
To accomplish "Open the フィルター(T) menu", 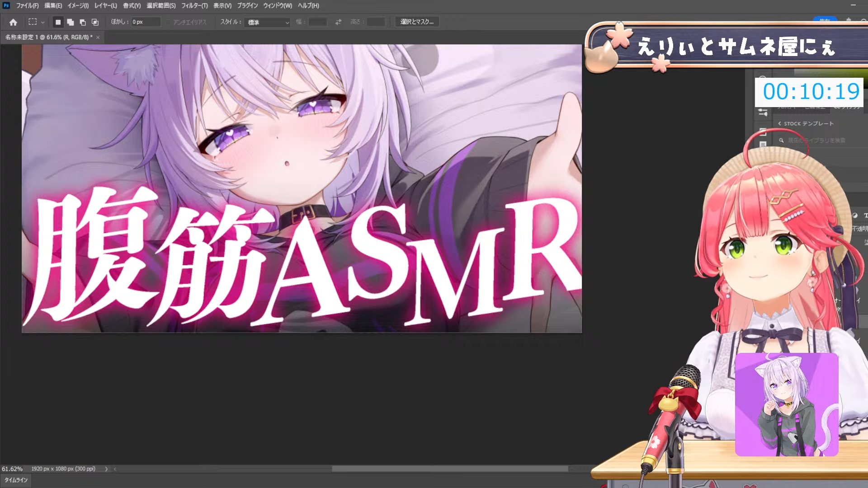I will pyautogui.click(x=194, y=5).
